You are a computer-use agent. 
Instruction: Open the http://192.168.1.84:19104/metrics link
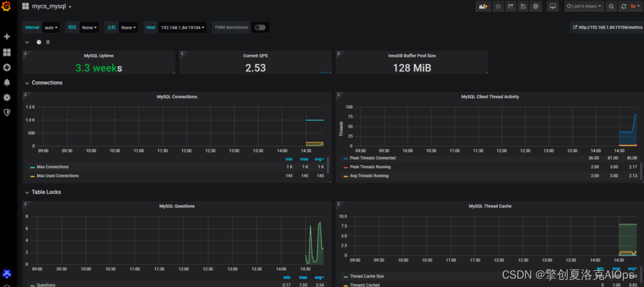click(608, 27)
